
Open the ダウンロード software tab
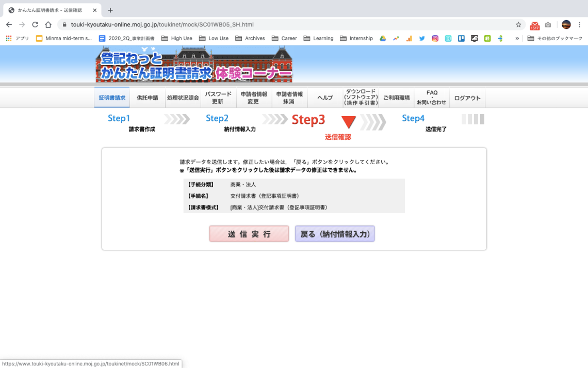pyautogui.click(x=361, y=98)
